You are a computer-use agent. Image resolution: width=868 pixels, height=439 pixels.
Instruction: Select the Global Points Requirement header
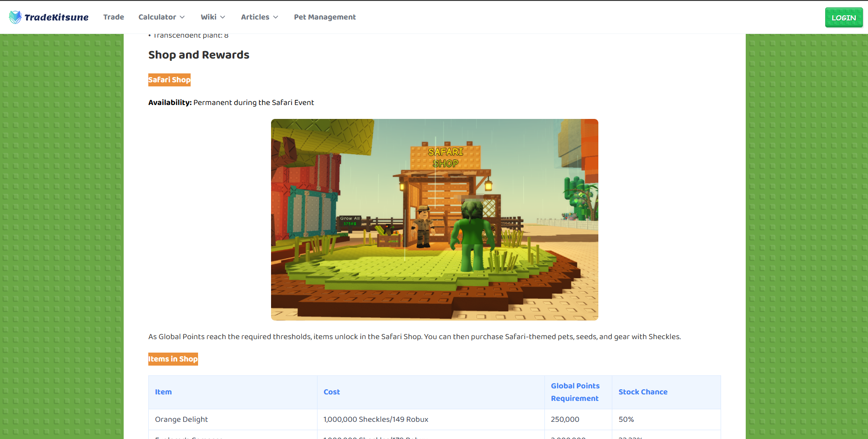[x=575, y=392]
